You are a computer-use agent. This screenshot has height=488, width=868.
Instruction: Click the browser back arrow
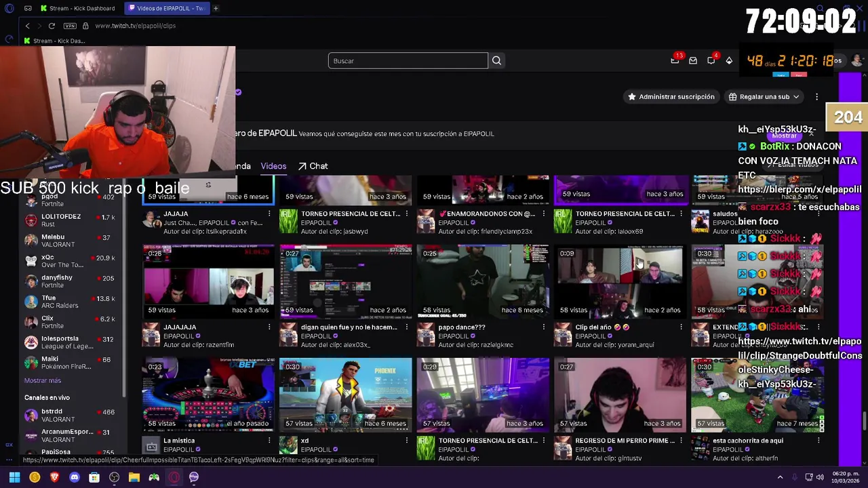(x=27, y=26)
